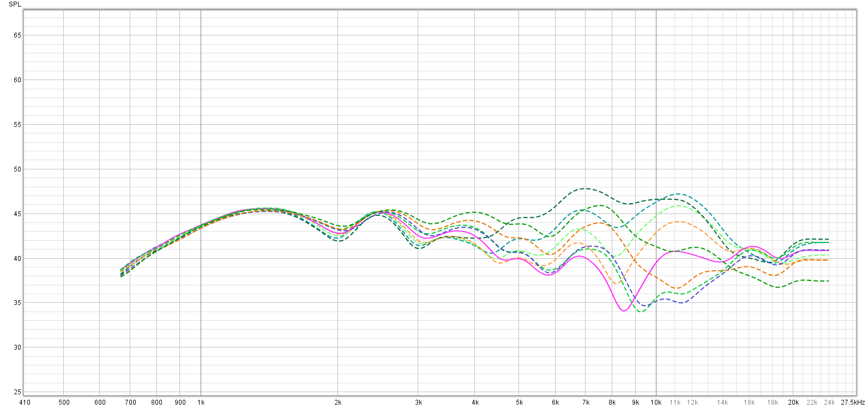
Task: Click the 500 frequency axis label
Action: pyautogui.click(x=64, y=402)
